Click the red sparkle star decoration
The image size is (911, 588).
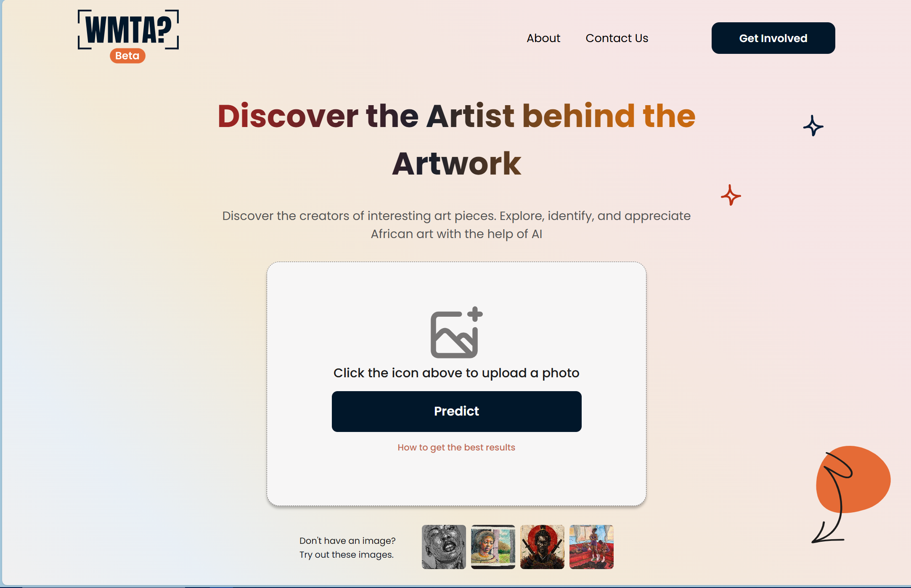(x=731, y=195)
